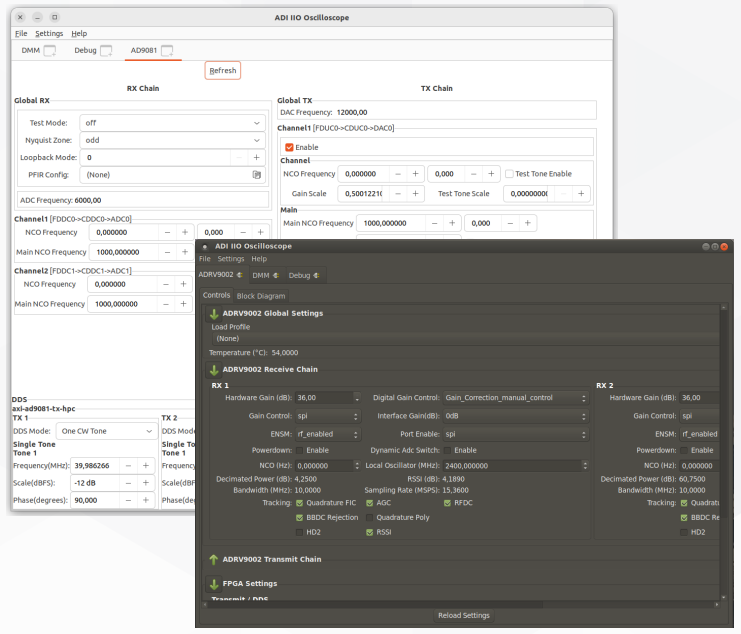This screenshot has height=634, width=741.
Task: Open Settings menu in AD9081 window
Action: 49,34
